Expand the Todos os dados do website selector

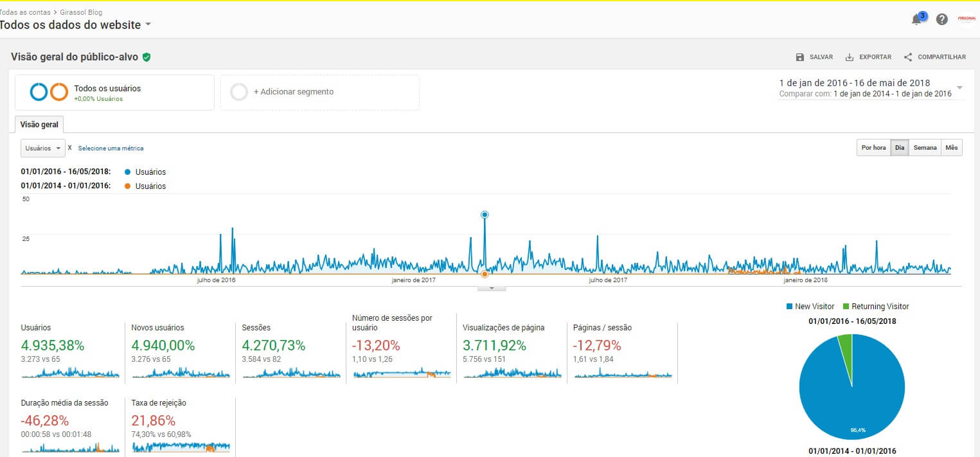(x=148, y=24)
